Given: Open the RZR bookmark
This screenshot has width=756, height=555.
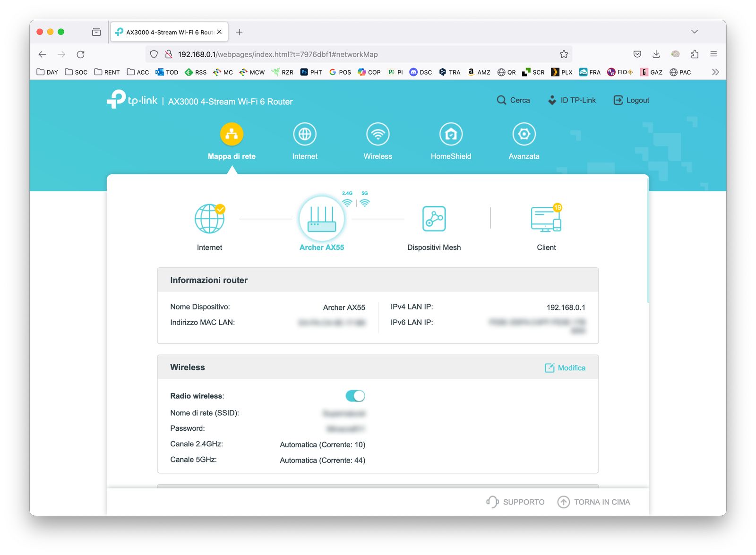Looking at the screenshot, I should coord(282,72).
